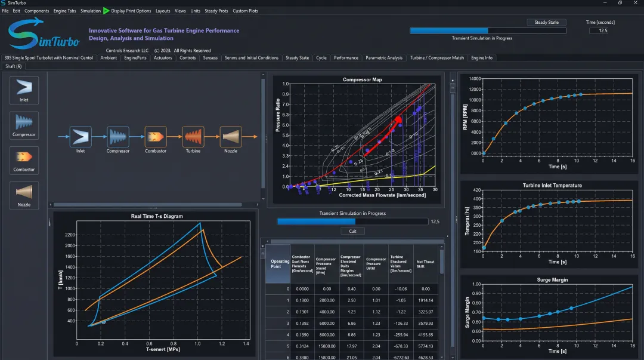Select the Nozzle component in the palette

click(x=24, y=195)
